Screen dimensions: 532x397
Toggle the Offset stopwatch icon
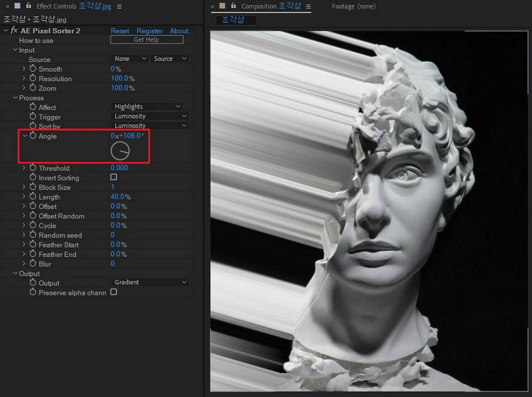tap(33, 206)
